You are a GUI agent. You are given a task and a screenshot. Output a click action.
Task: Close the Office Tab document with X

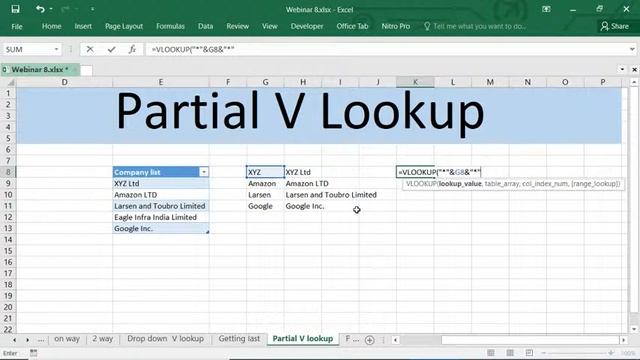(634, 70)
